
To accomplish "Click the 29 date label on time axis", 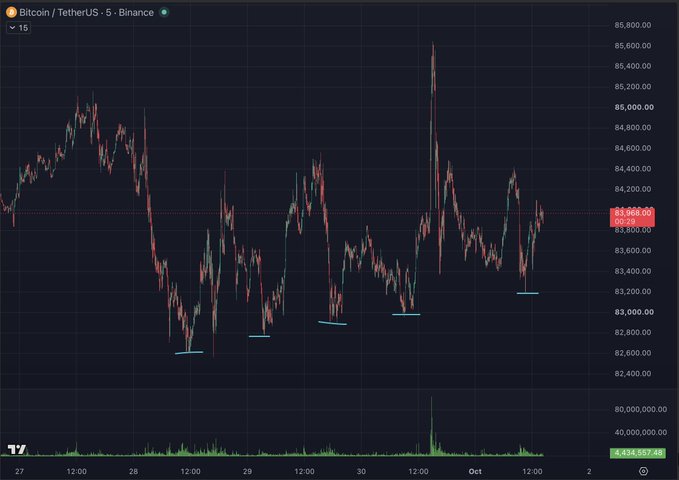I will [247, 471].
